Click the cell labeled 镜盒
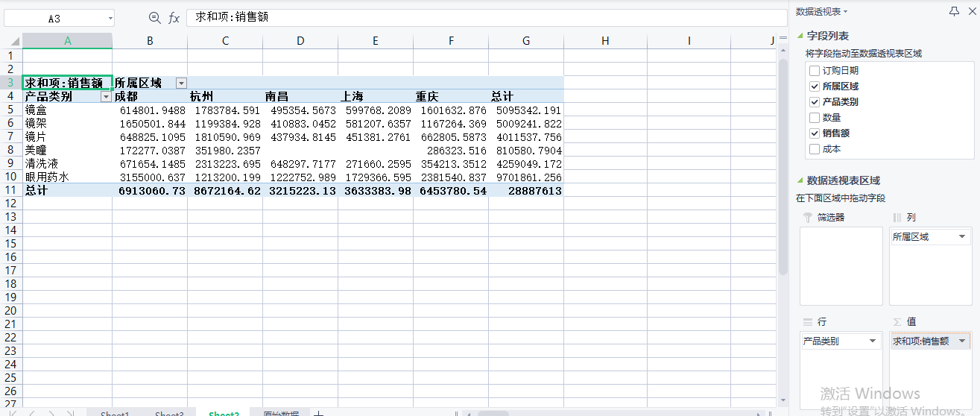This screenshot has height=416, width=980. (68, 110)
